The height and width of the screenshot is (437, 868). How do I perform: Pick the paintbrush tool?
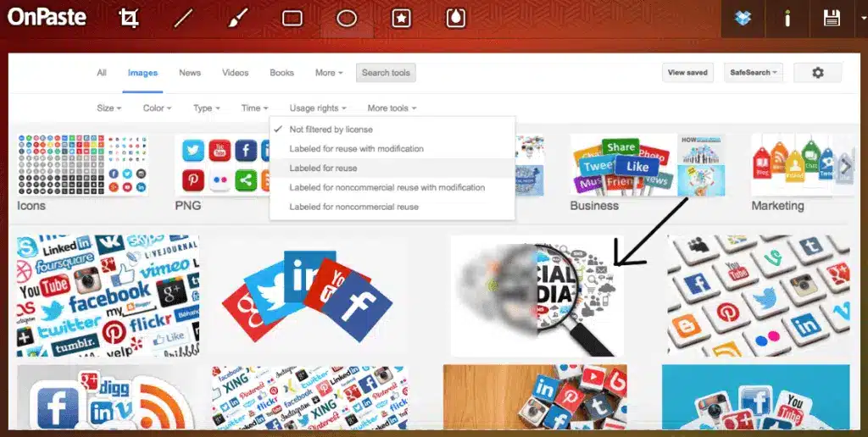237,19
